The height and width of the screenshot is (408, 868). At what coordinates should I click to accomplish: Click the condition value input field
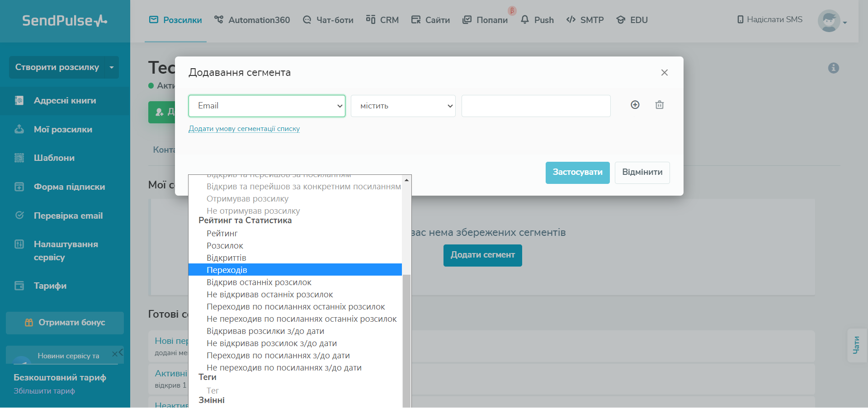536,106
